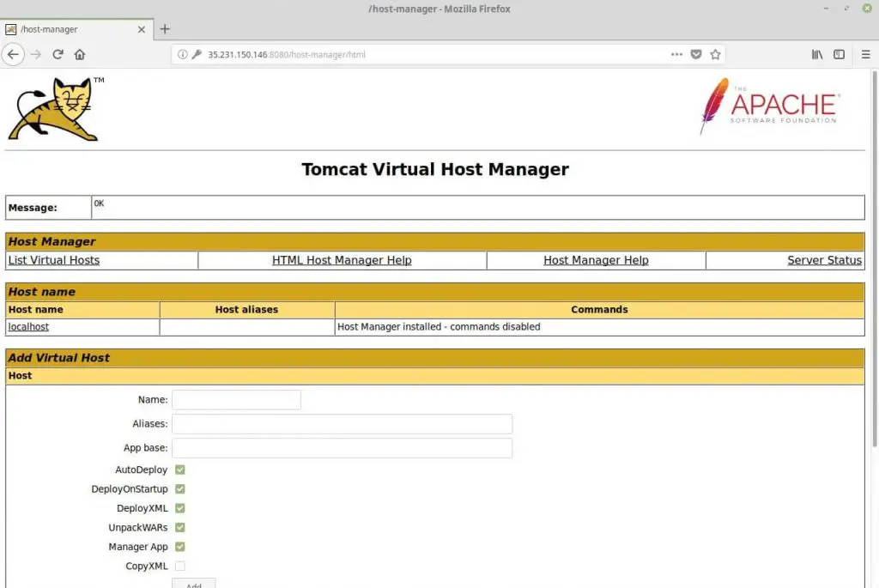879x588 pixels.
Task: Open the Firefox home page icon
Action: (x=80, y=54)
